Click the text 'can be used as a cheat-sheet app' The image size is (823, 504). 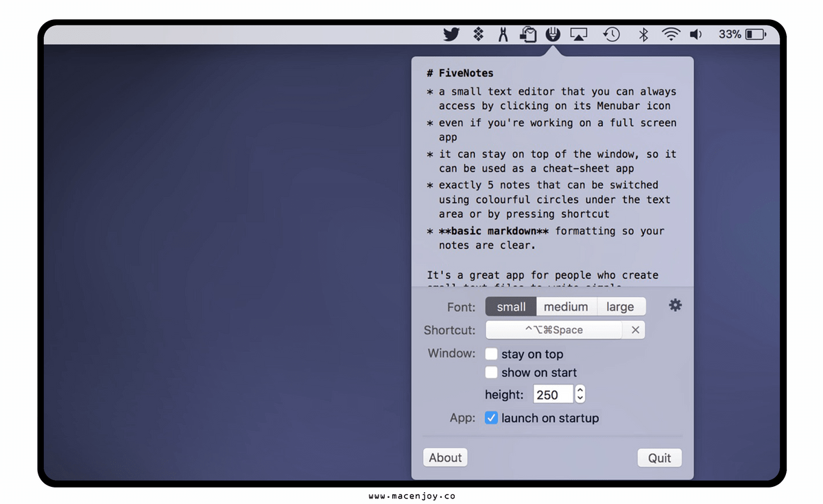click(x=536, y=169)
